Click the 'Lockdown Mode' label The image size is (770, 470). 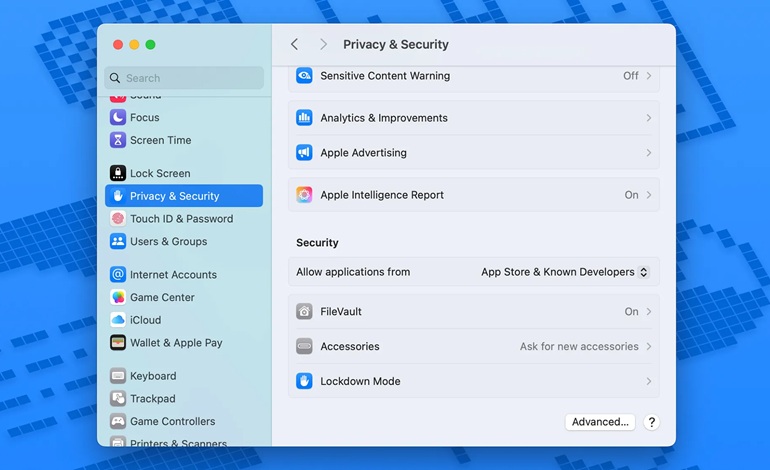click(360, 381)
